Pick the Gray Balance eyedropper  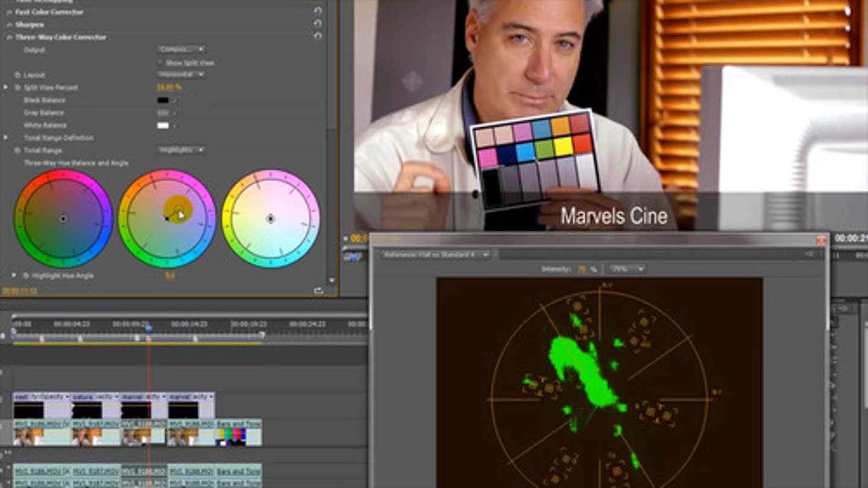pos(175,113)
